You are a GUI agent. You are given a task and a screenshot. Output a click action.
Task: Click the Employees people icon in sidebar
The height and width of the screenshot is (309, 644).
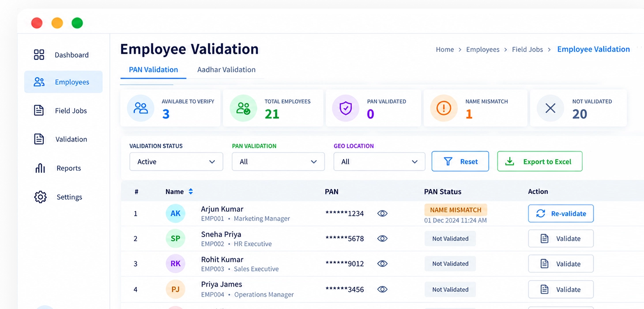(x=39, y=82)
